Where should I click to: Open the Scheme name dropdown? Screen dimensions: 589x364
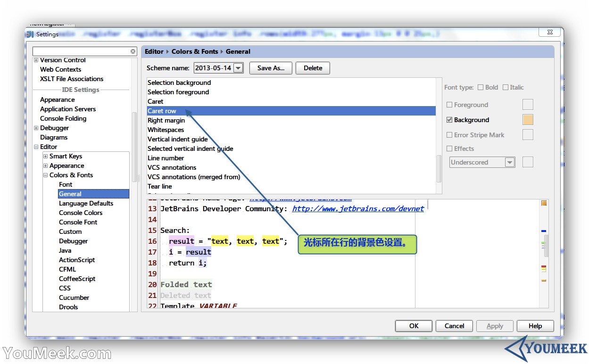point(238,68)
